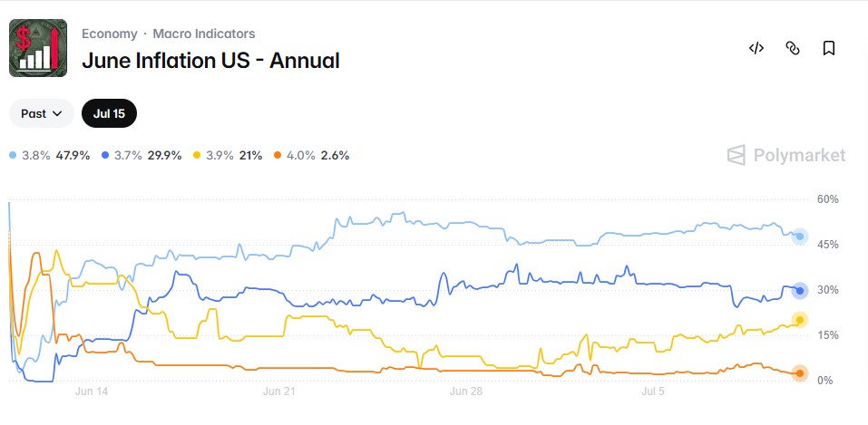Click the Jun 21 axis label

coord(279,391)
